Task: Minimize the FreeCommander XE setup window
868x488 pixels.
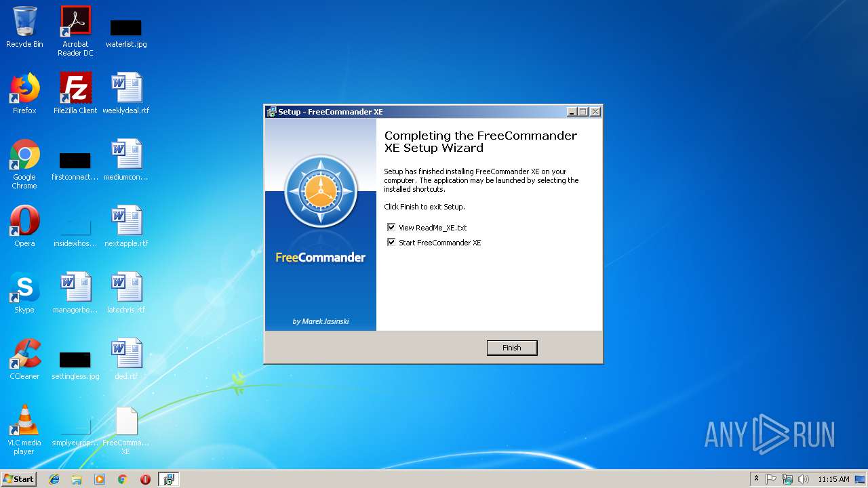Action: click(x=572, y=112)
